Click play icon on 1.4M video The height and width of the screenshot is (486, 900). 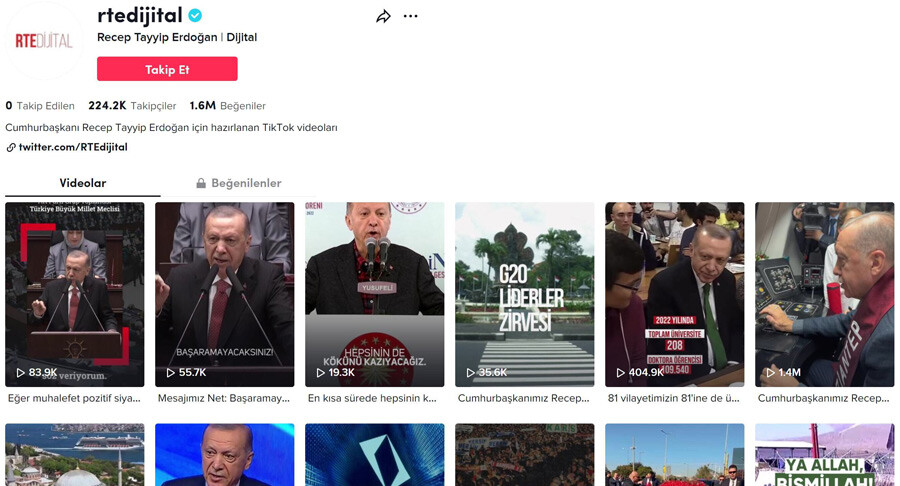point(770,373)
